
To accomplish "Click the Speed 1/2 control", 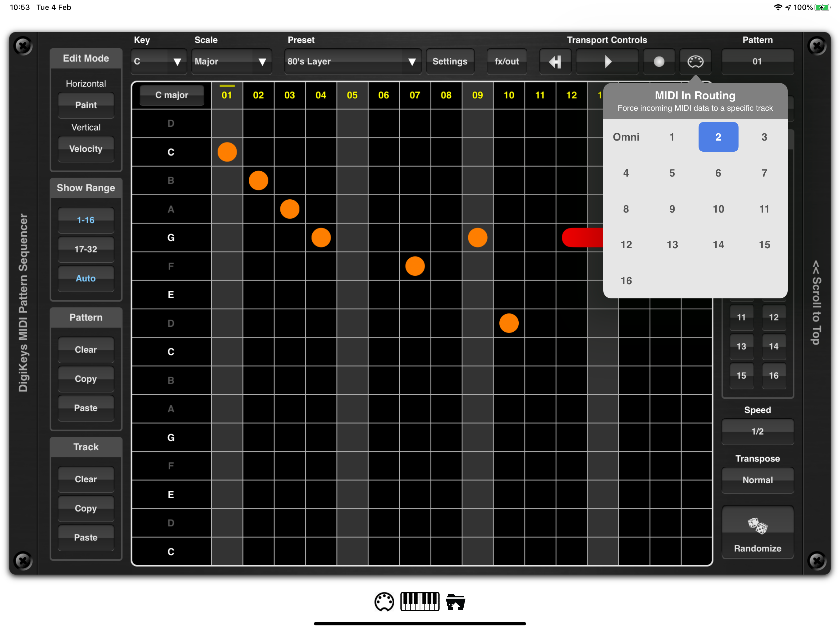I will (x=757, y=431).
